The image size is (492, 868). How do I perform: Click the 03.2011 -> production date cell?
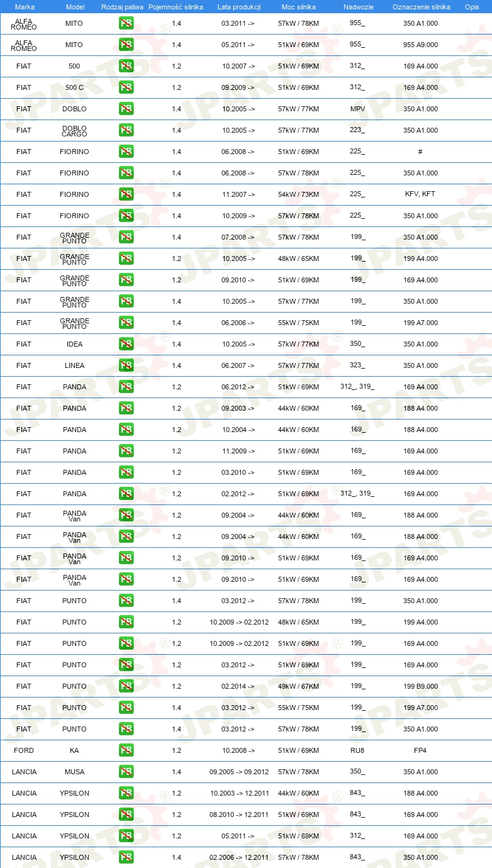click(238, 23)
